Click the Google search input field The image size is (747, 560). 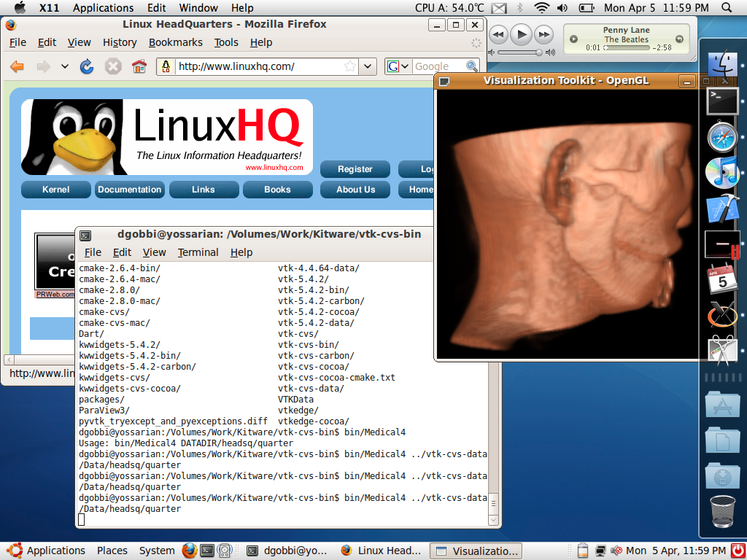pos(438,66)
